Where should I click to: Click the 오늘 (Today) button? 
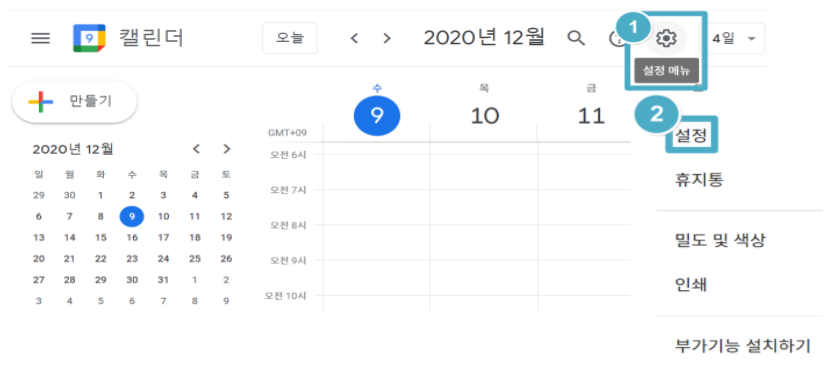(x=290, y=38)
